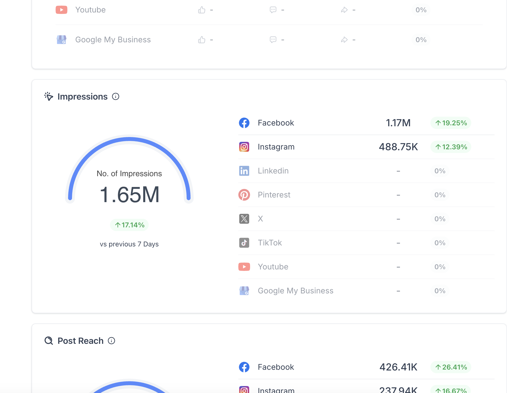
Task: Click the X platform icon
Action: point(244,219)
